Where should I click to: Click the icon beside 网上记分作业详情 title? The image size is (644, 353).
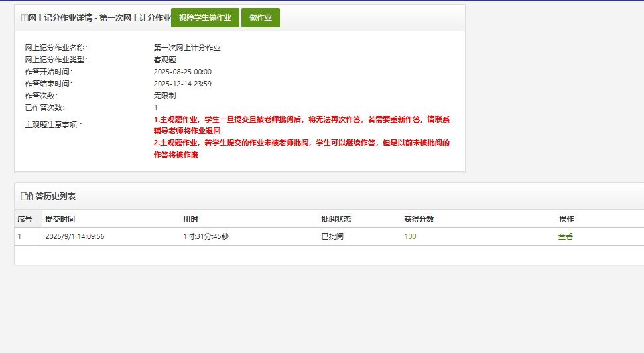click(x=25, y=19)
